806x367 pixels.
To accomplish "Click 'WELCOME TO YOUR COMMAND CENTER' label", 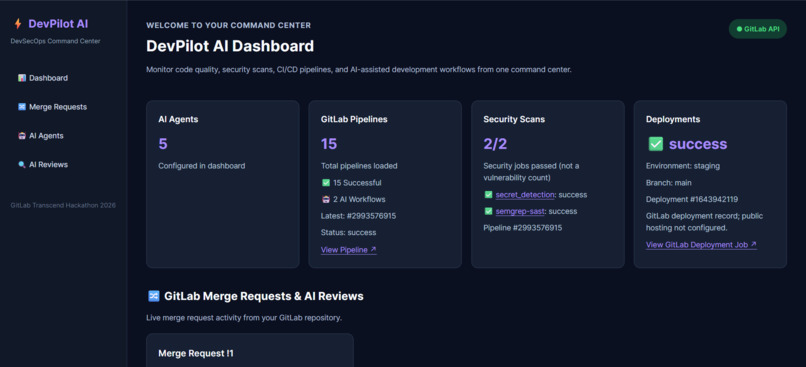I will [228, 25].
